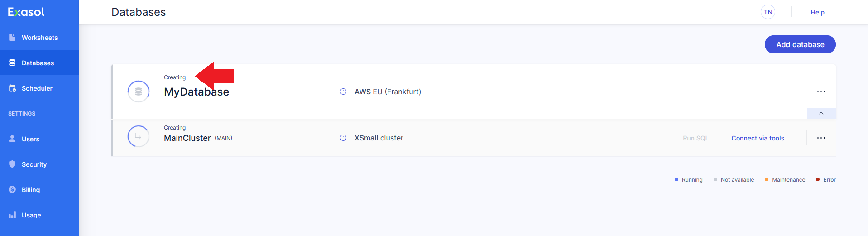The width and height of the screenshot is (868, 236).
Task: Open the TN user avatar menu
Action: [768, 12]
